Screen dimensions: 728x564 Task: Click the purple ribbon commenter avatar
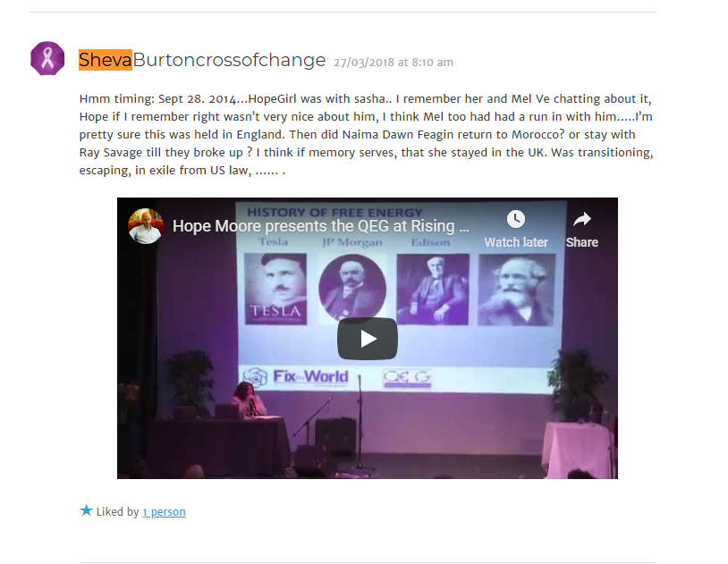click(47, 58)
